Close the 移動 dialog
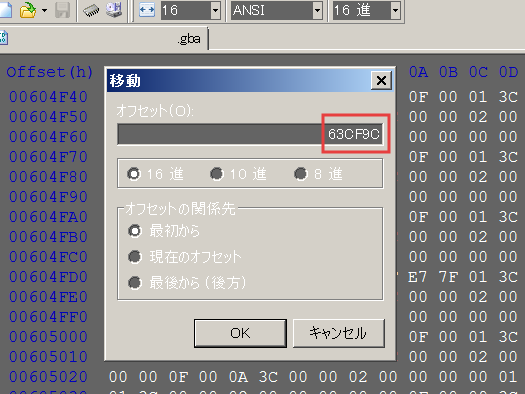The width and height of the screenshot is (525, 394). click(381, 80)
